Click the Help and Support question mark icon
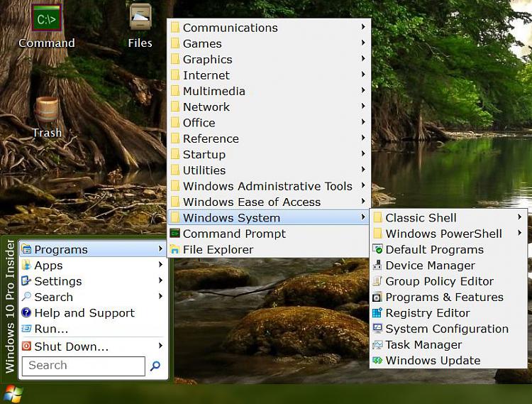This screenshot has height=404, width=532. [x=26, y=312]
